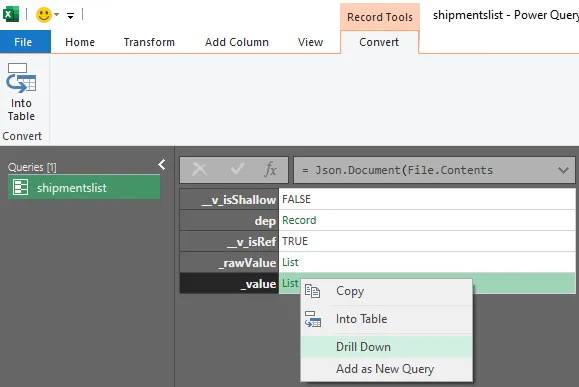The width and height of the screenshot is (579, 387).
Task: Click the FALSE value of __v_isShallow
Action: point(296,199)
